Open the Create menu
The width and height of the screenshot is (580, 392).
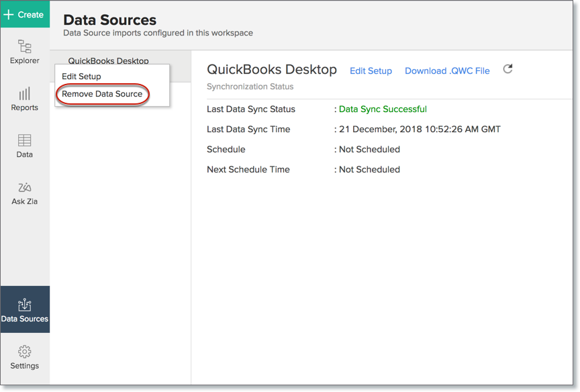click(25, 13)
